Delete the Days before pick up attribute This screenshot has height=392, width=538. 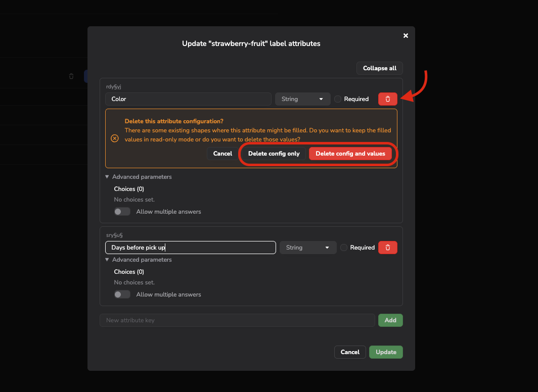pyautogui.click(x=388, y=248)
